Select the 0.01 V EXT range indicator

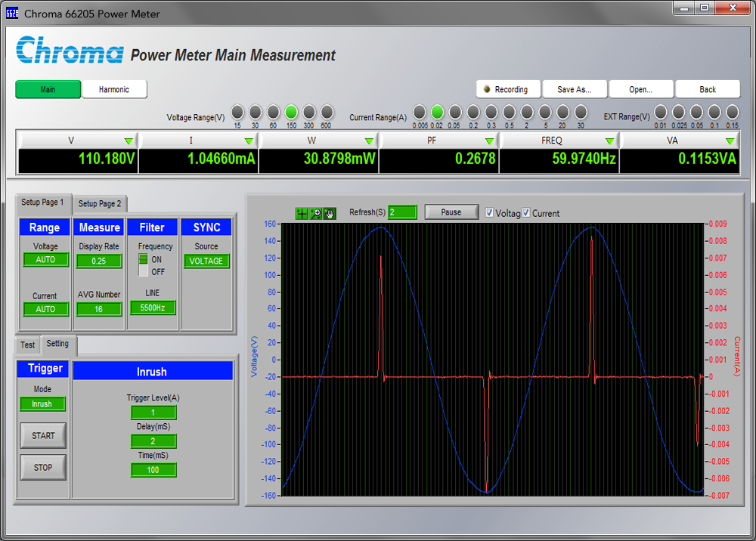pos(661,113)
